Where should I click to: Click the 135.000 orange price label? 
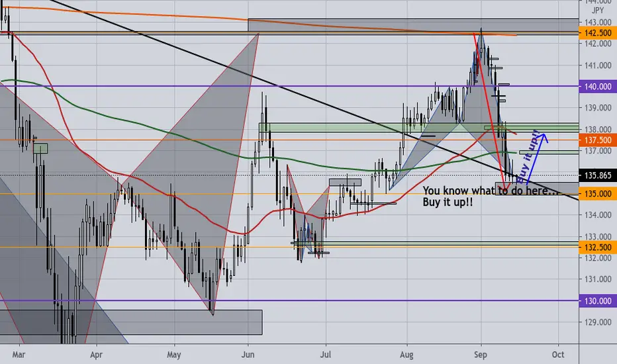point(598,194)
